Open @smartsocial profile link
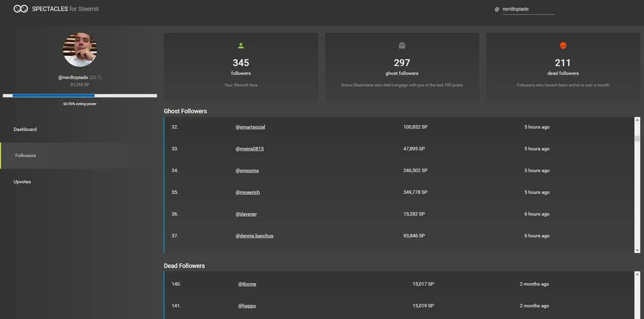This screenshot has width=644, height=319. 251,127
